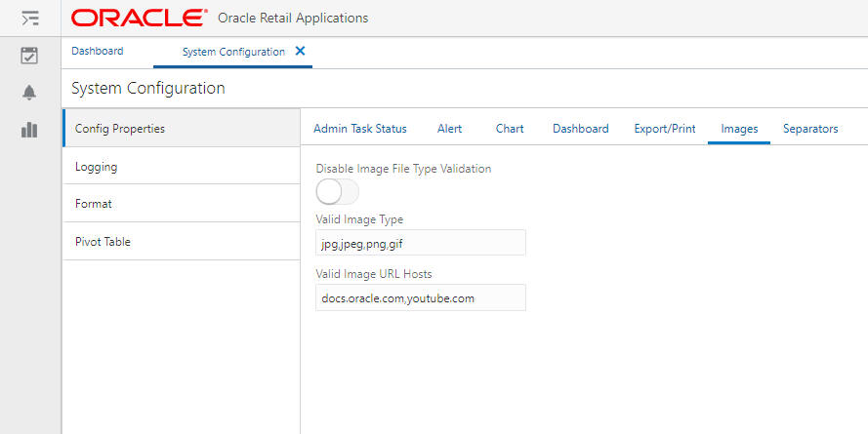The width and height of the screenshot is (868, 434).
Task: Switch to the Dashboard page tab
Action: (x=98, y=52)
